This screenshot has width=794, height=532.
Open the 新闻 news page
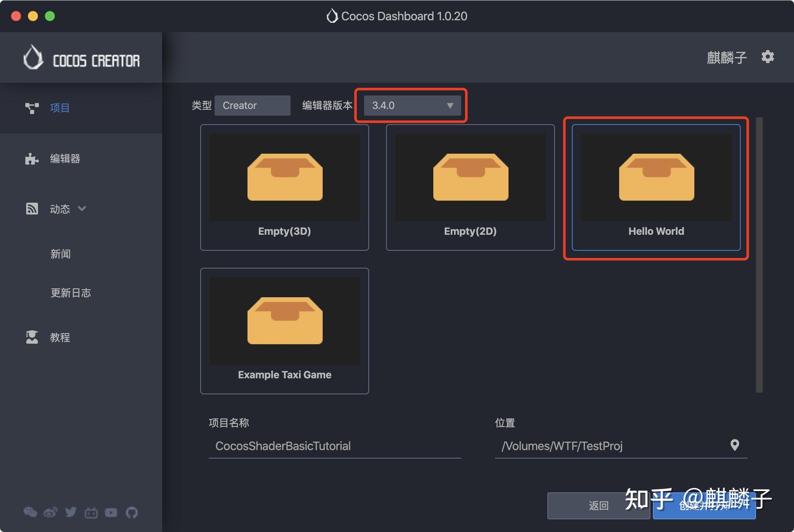60,254
